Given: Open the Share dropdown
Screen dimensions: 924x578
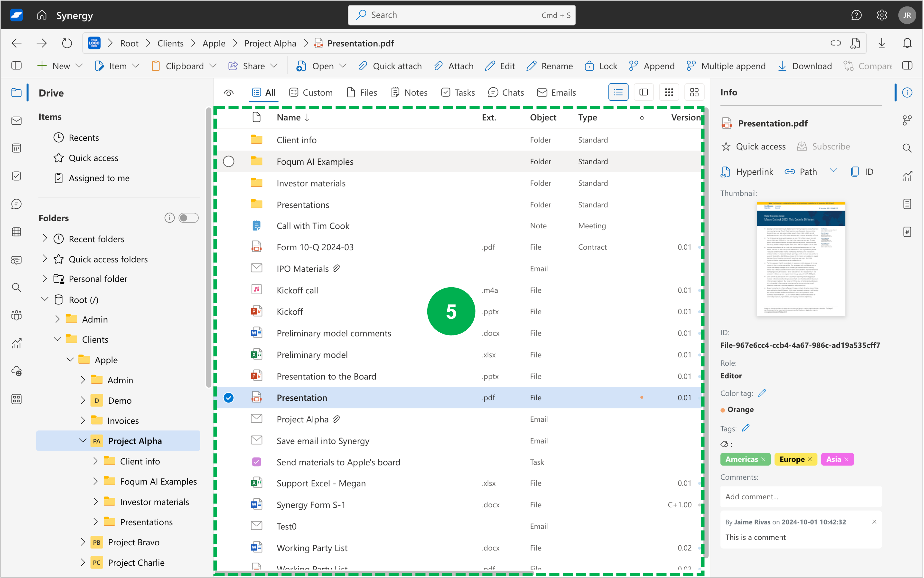Looking at the screenshot, I should point(253,66).
